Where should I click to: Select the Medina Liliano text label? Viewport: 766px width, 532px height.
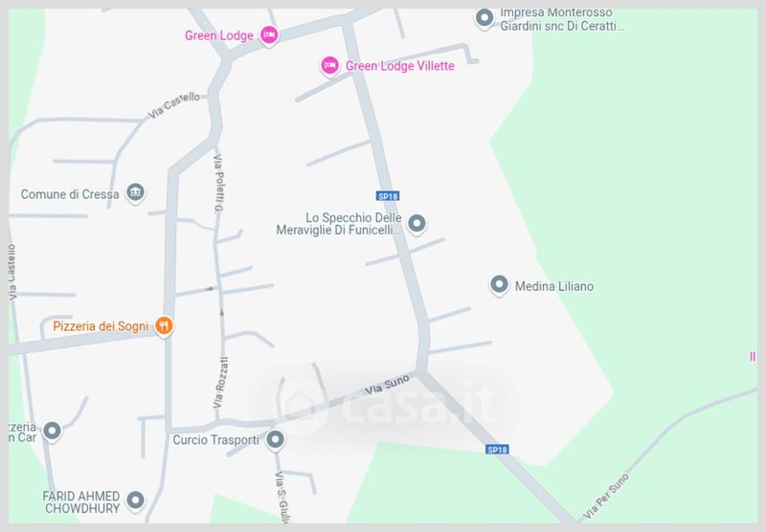554,286
